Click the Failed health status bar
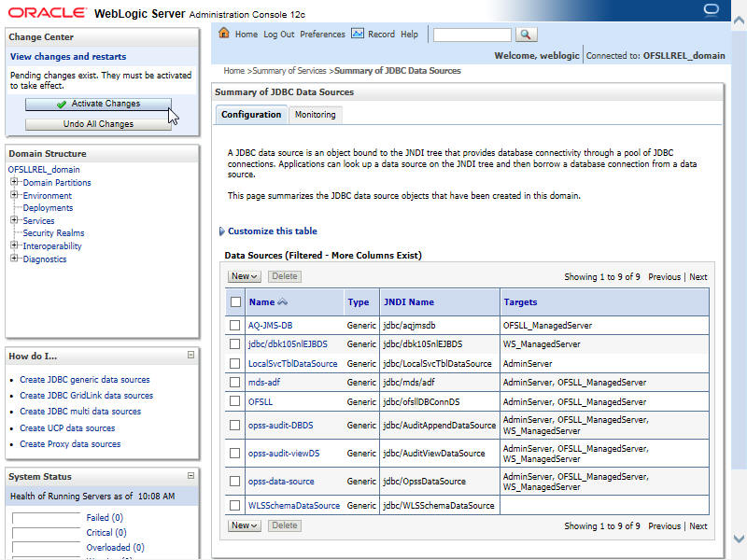The width and height of the screenshot is (747, 560). [x=46, y=518]
